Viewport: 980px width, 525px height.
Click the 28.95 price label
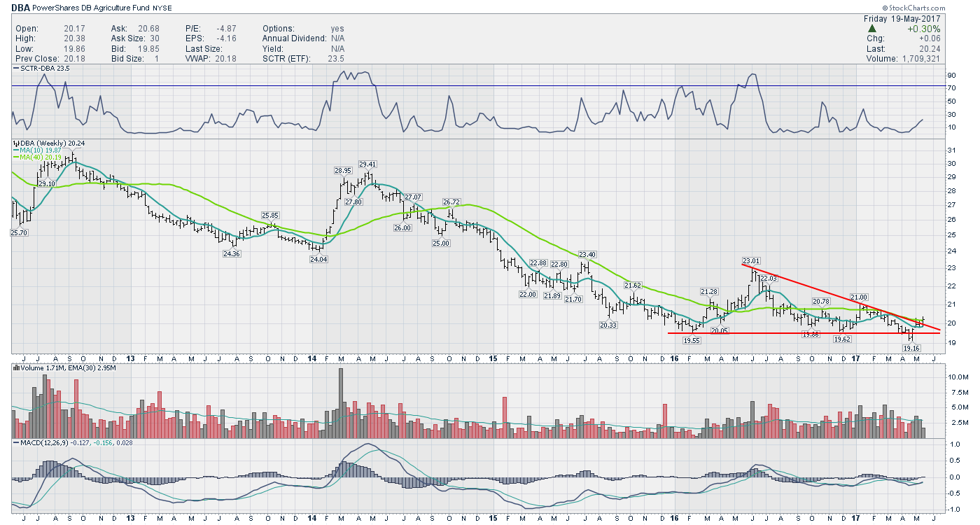(343, 171)
